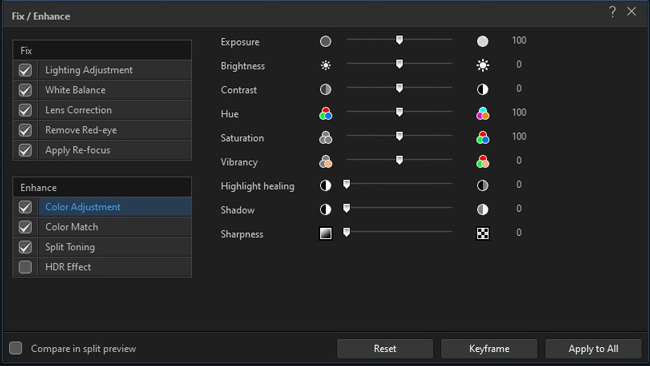Click the Brightness slider handle
The height and width of the screenshot is (366, 650).
(399, 64)
